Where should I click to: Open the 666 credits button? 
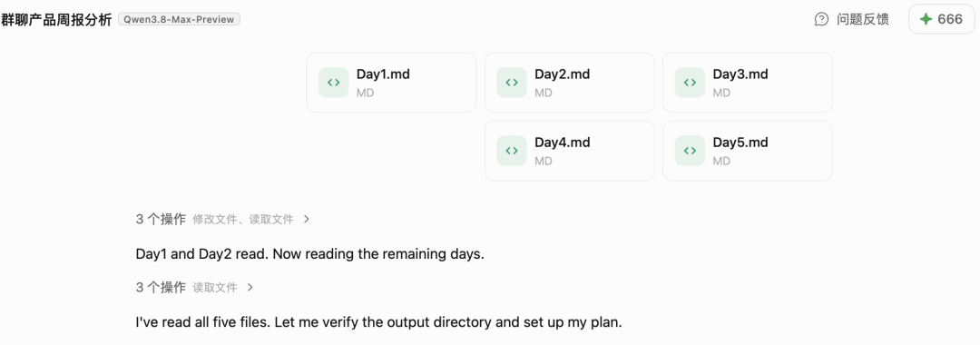tap(941, 19)
